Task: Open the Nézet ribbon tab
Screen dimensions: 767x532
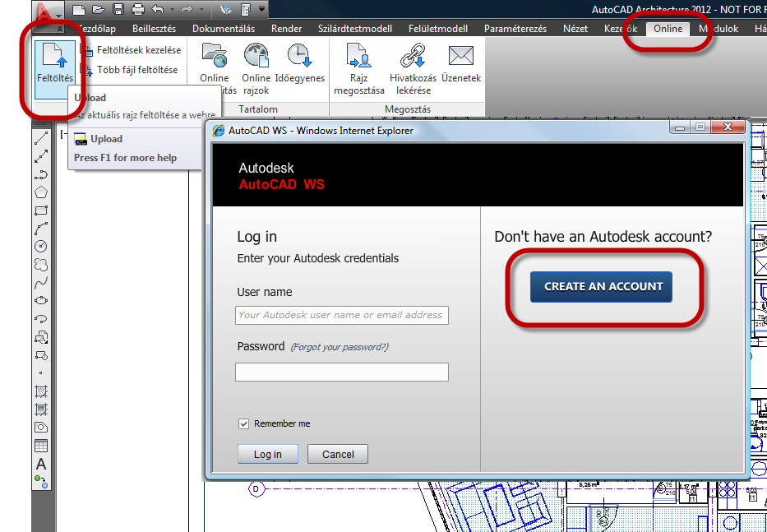Action: (575, 29)
